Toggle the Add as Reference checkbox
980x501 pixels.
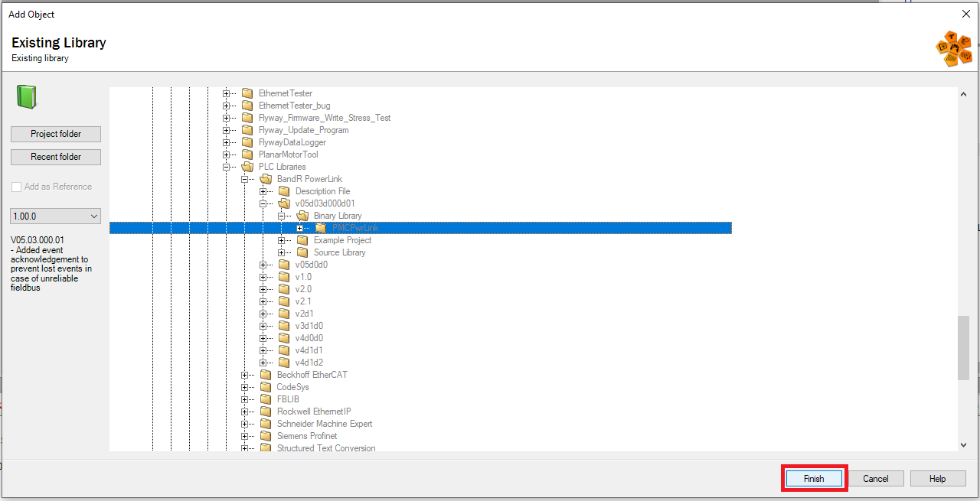16,187
